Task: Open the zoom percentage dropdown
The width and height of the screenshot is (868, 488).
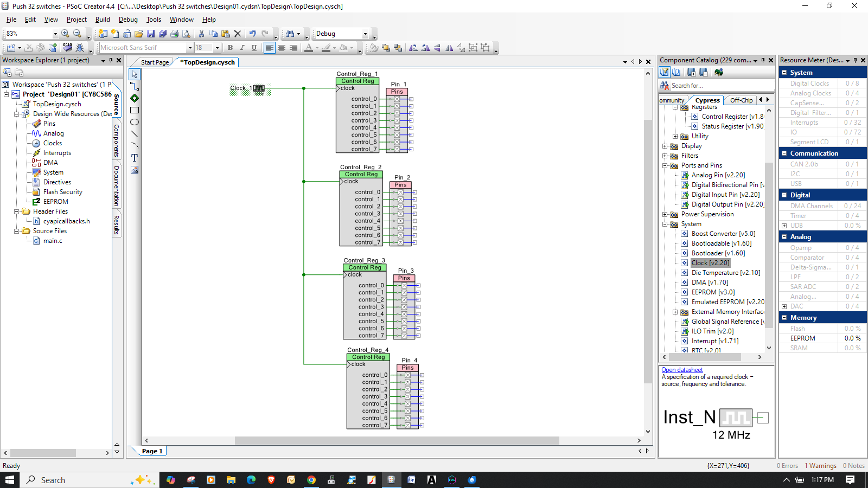Action: pos(55,34)
